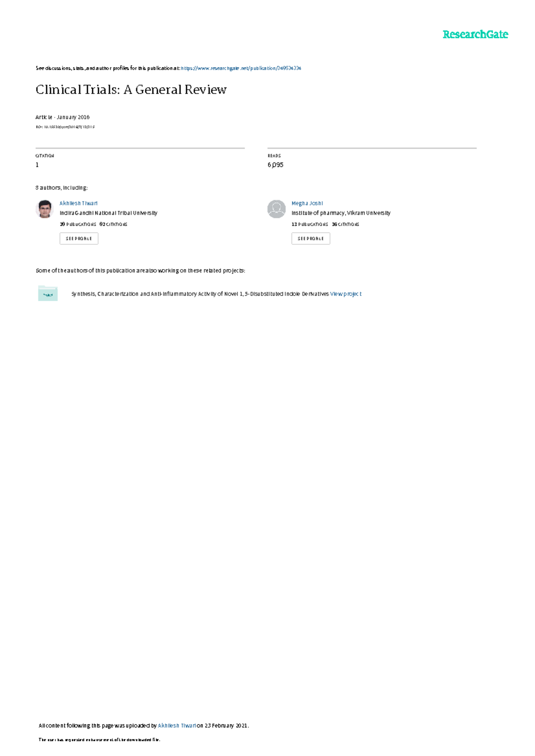
Task: Select the title Clinical Trials: A General Review
Action: 131,90
